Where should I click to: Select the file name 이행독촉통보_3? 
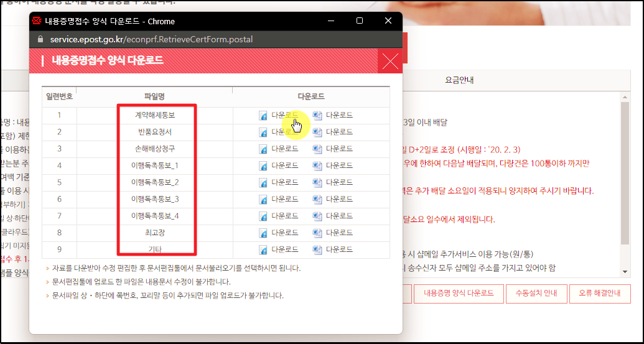pyautogui.click(x=155, y=199)
